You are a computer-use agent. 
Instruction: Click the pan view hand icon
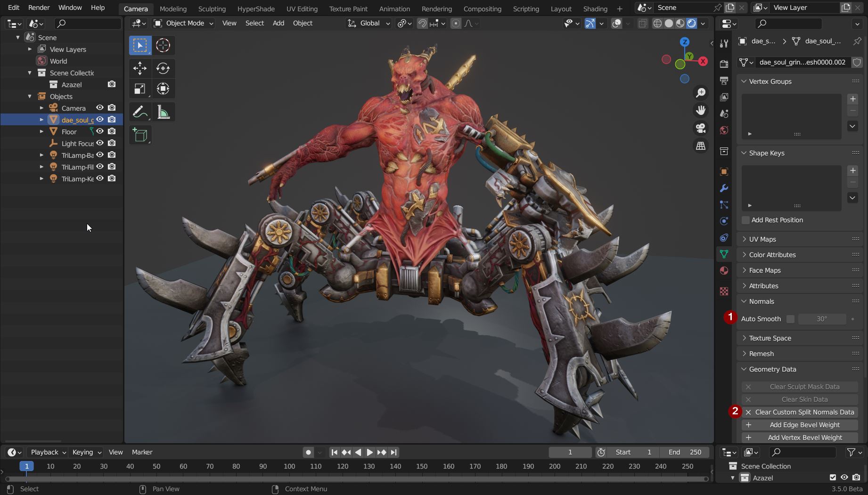pos(701,110)
